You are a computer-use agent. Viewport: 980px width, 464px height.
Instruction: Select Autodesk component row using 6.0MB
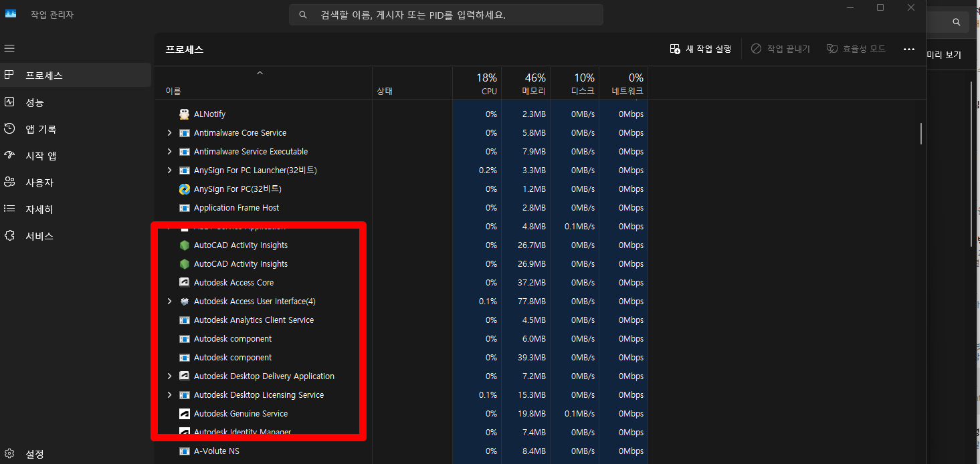click(401, 339)
